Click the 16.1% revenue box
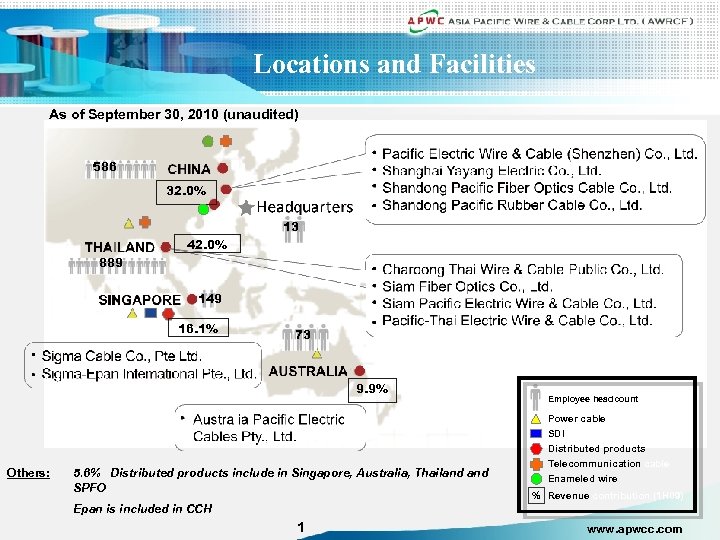 (198, 328)
